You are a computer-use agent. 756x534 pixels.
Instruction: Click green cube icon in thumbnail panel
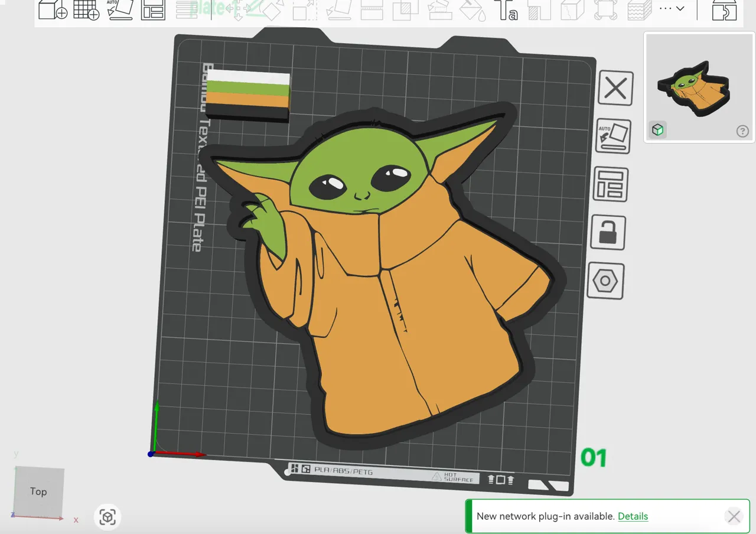(x=657, y=130)
